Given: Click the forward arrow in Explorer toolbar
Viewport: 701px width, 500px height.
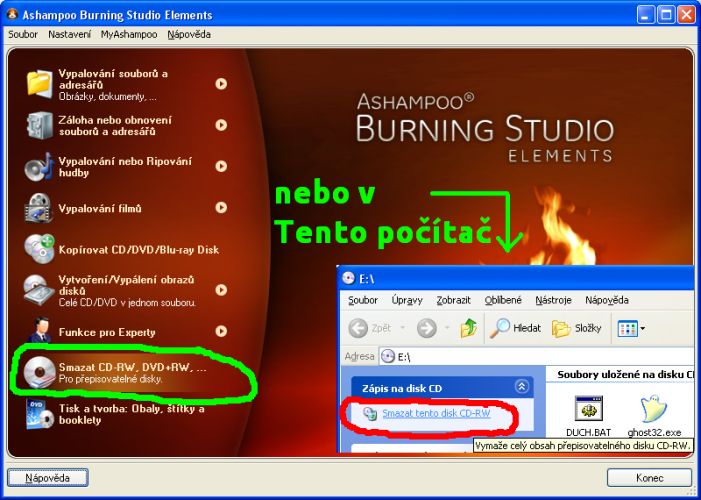Looking at the screenshot, I should (x=426, y=329).
